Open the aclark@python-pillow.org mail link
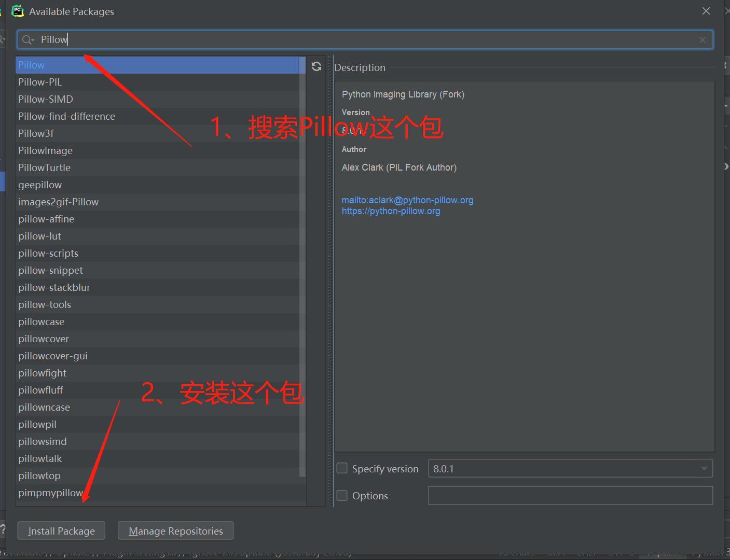The height and width of the screenshot is (560, 730). 407,200
